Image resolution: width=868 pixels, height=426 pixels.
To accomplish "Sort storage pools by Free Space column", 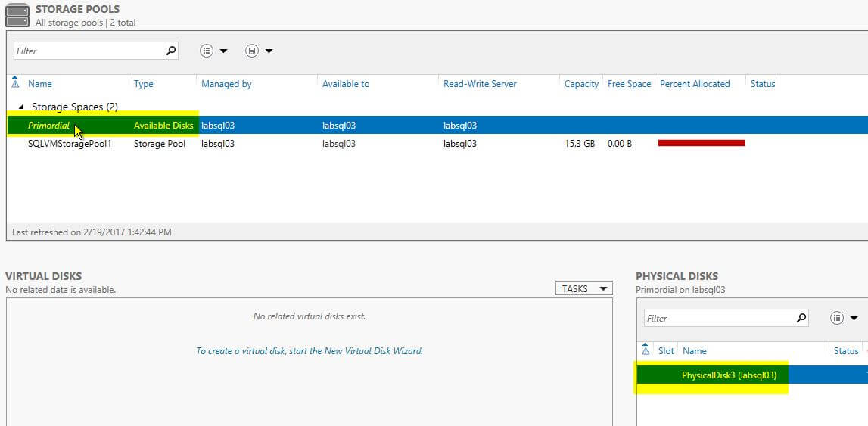I will (629, 84).
